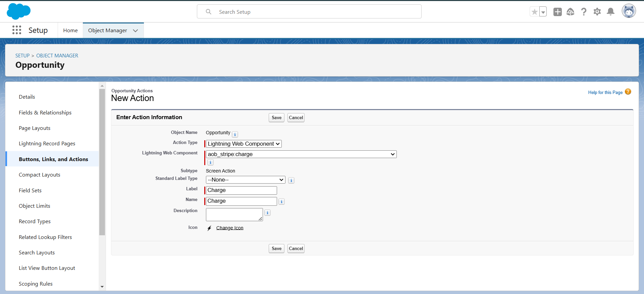This screenshot has width=644, height=294.
Task: Click the Description text area
Action: [x=234, y=214]
